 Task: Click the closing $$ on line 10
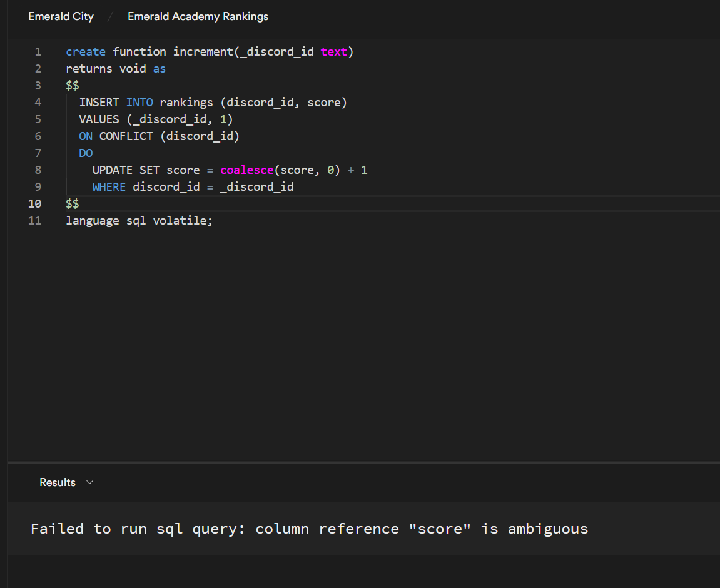tap(73, 204)
